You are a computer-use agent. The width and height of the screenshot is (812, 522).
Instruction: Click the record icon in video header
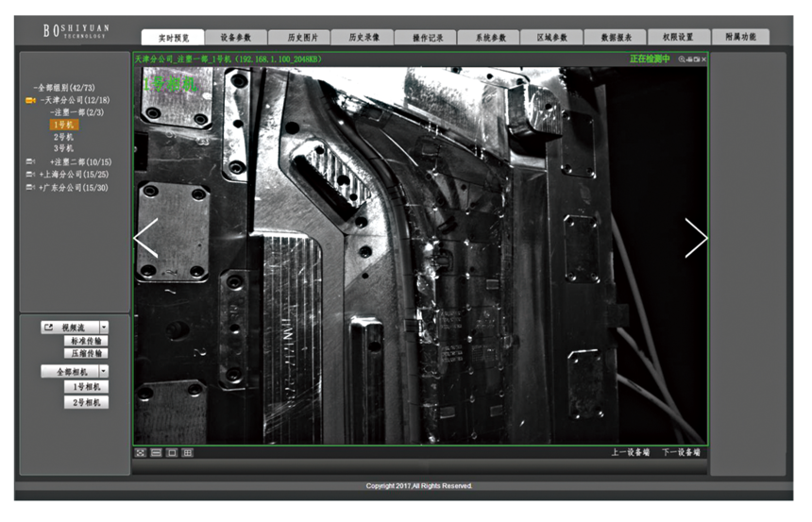pyautogui.click(x=689, y=59)
